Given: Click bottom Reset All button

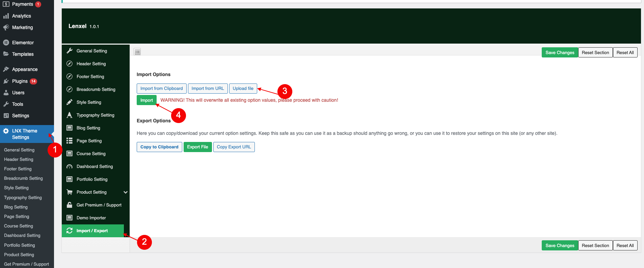Looking at the screenshot, I should 625,245.
